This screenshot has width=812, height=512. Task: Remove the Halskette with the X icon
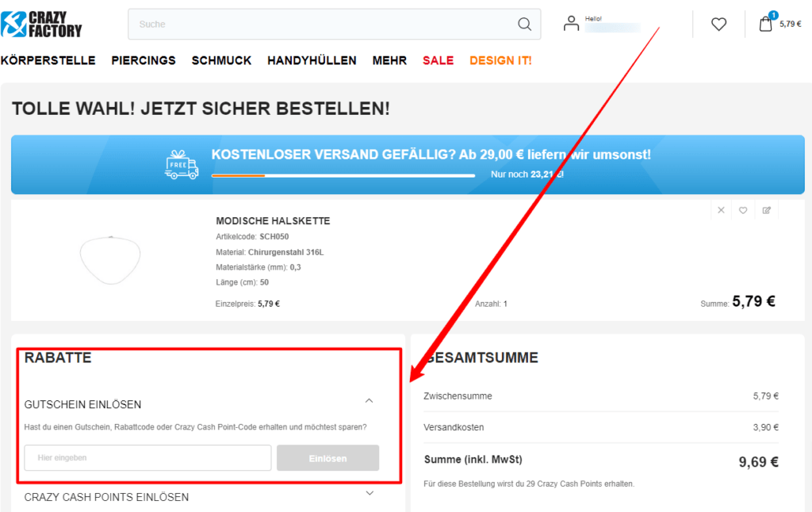click(x=721, y=210)
